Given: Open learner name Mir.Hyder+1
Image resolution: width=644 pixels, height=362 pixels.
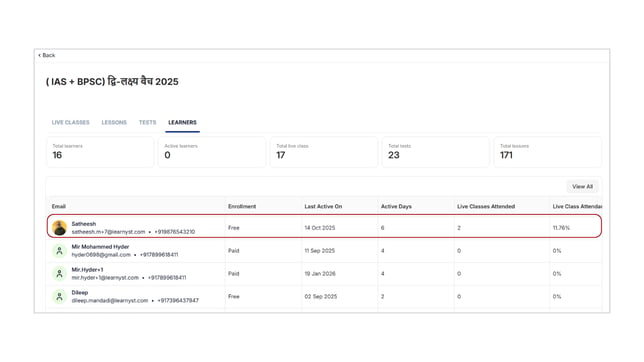Looking at the screenshot, I should tap(87, 270).
